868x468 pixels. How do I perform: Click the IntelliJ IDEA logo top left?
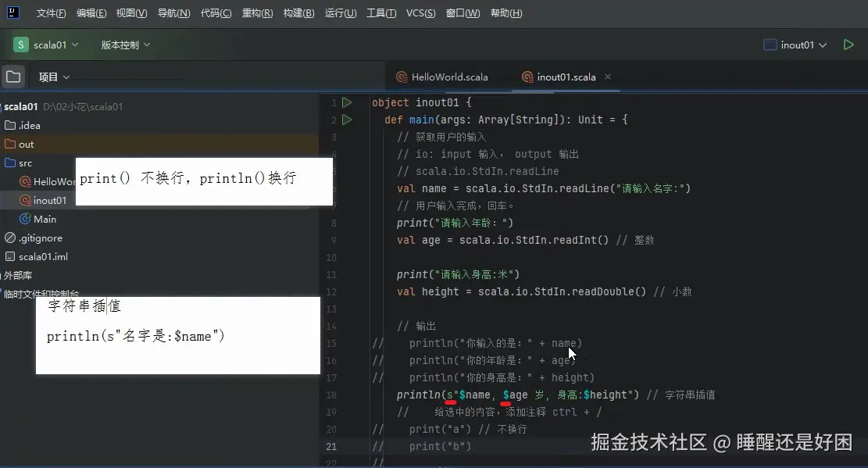click(x=10, y=13)
